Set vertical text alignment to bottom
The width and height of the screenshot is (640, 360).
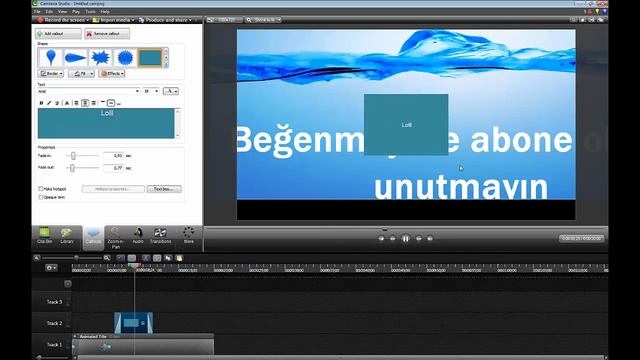(119, 104)
